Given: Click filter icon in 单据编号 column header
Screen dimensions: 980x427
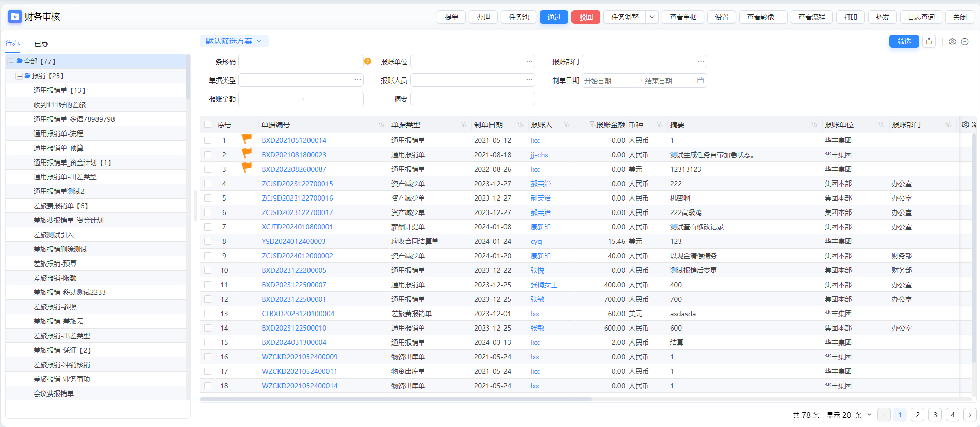Looking at the screenshot, I should tap(381, 125).
